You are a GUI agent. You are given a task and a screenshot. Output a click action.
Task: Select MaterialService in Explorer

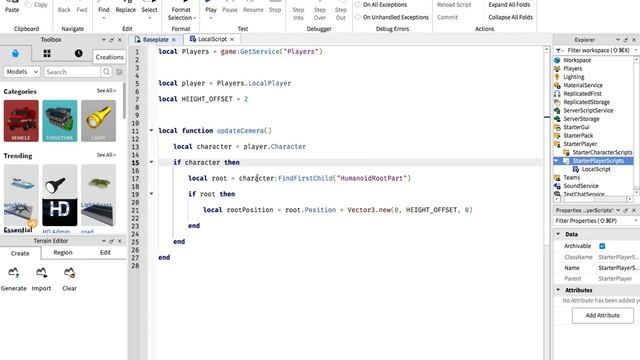(583, 85)
